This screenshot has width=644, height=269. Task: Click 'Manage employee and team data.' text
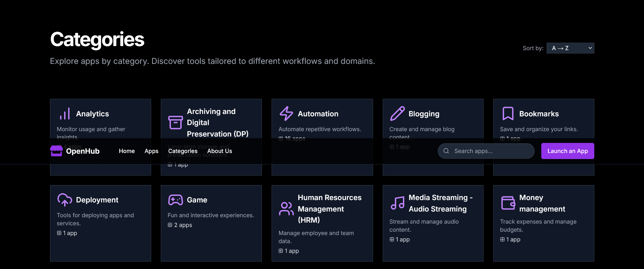(x=316, y=237)
